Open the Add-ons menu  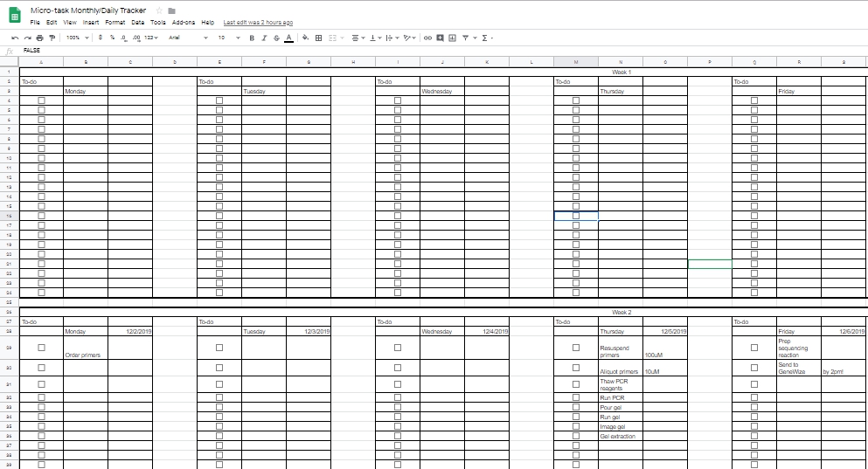click(184, 22)
